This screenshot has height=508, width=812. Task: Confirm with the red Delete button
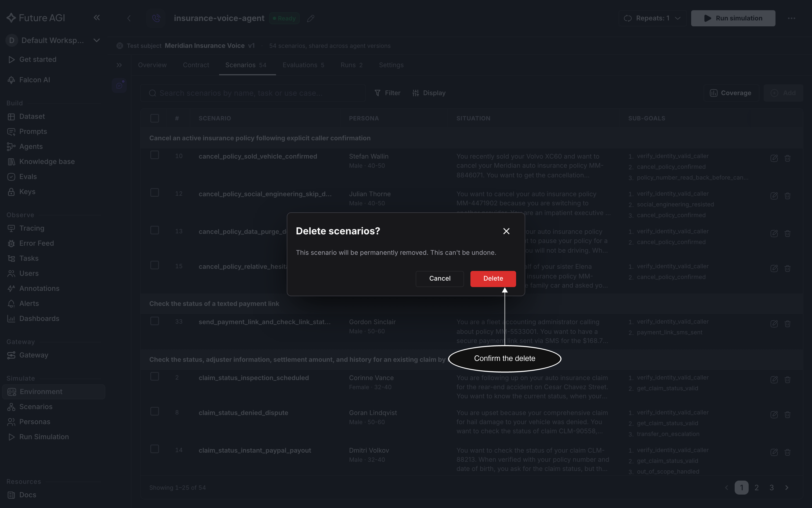(x=493, y=278)
